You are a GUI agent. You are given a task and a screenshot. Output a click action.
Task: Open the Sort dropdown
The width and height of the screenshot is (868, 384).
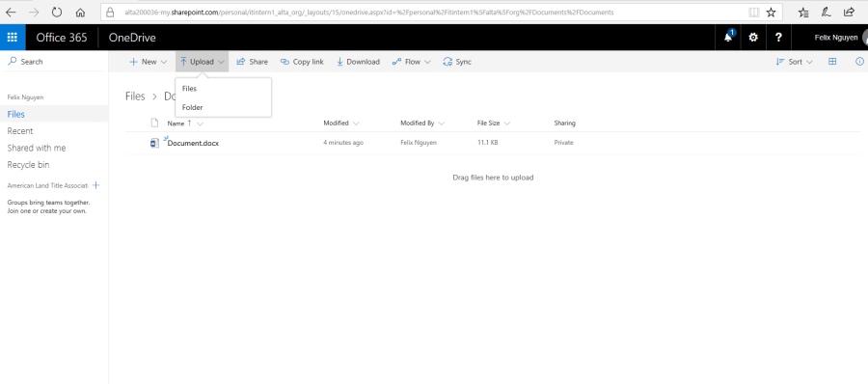795,62
